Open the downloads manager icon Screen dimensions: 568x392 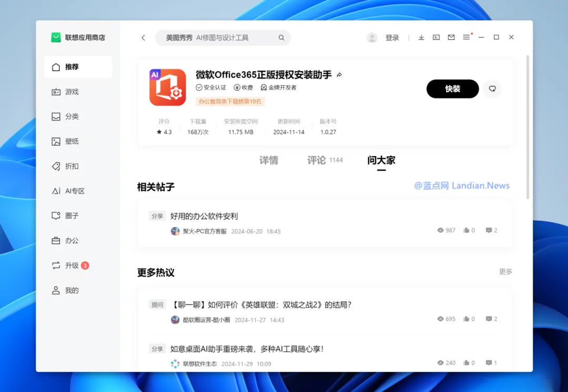point(421,38)
